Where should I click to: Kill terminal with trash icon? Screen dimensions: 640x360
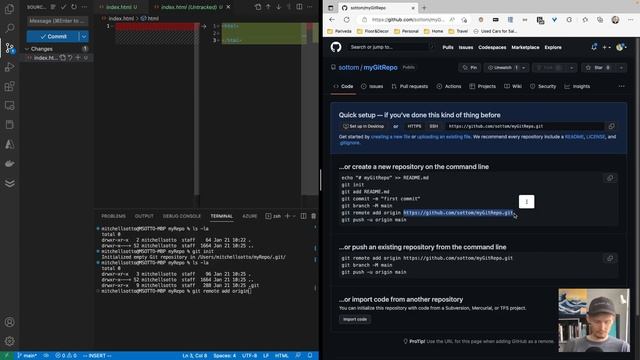point(313,216)
